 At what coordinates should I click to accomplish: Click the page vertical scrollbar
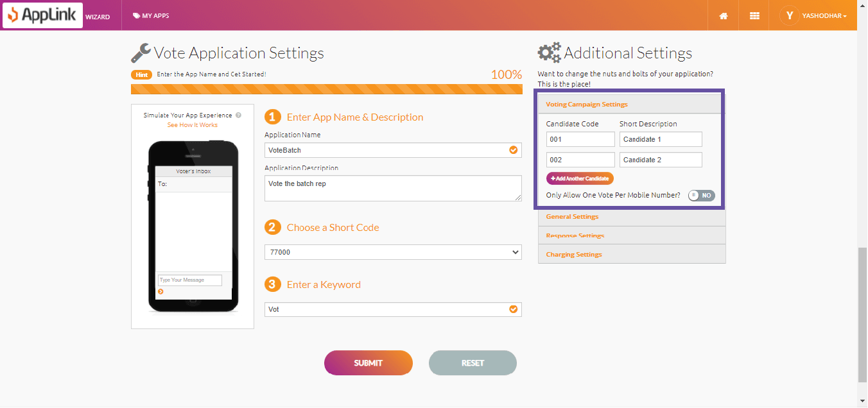(862, 314)
